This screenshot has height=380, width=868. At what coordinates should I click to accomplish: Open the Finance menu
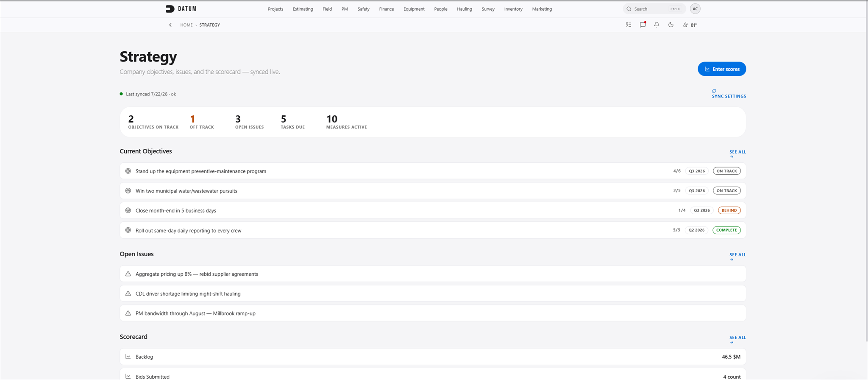click(387, 9)
